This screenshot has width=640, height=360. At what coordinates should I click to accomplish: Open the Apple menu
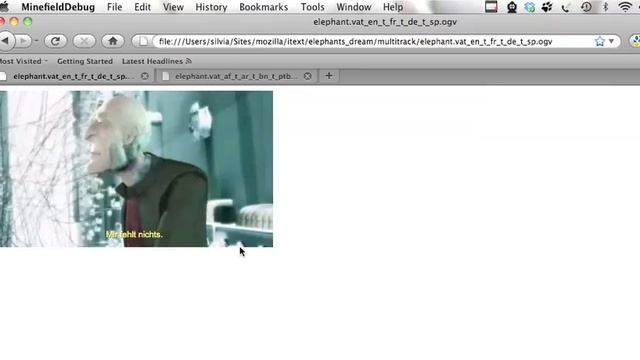coord(4,7)
